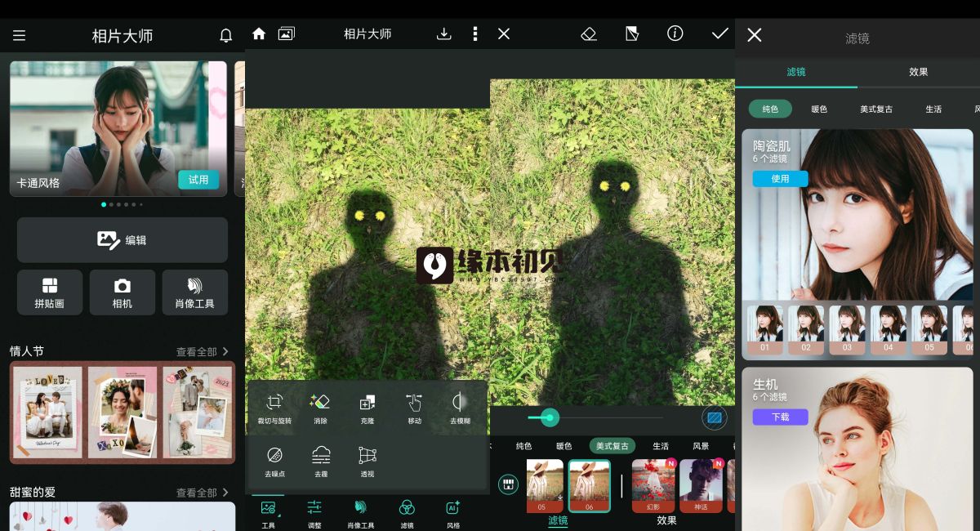Select 效果 tab below the editing thumbnails
Viewport: 980px width, 531px height.
667,520
